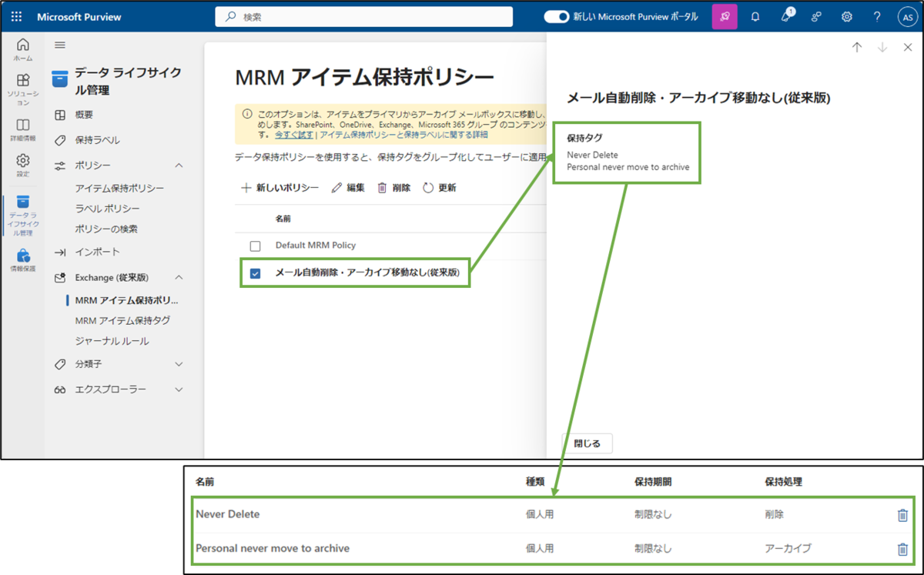Collapse the ポリシー section chevron
The width and height of the screenshot is (924, 575).
(179, 165)
